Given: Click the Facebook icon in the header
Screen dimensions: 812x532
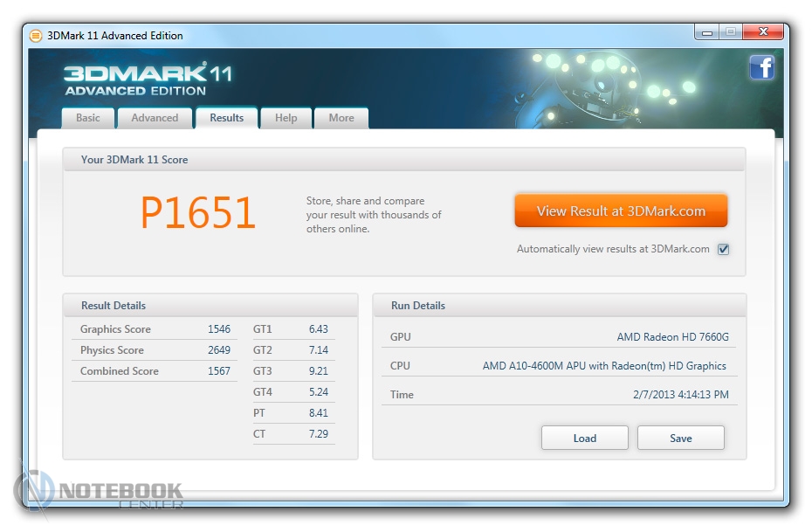Looking at the screenshot, I should tap(761, 67).
